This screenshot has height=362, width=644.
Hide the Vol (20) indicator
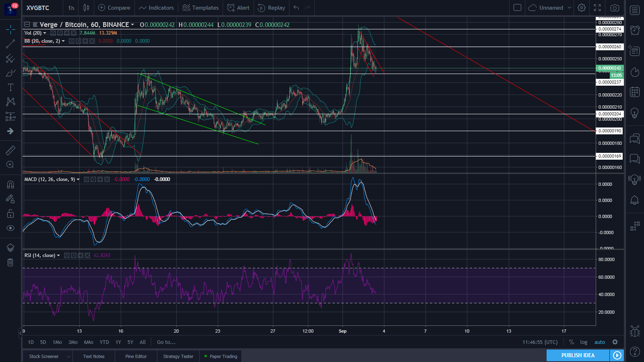click(x=53, y=33)
